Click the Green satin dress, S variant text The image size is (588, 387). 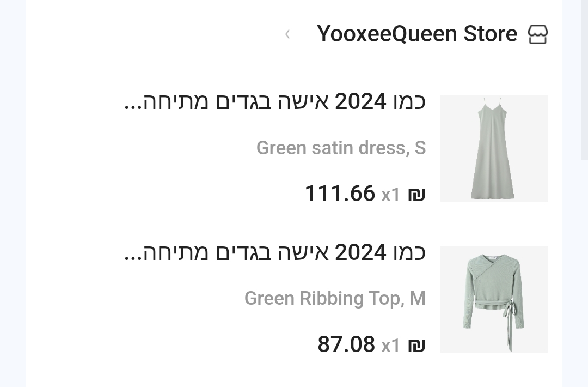(341, 148)
